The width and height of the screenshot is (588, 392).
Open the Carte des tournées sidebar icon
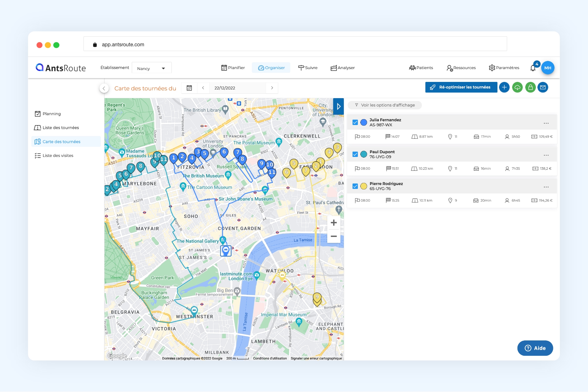pos(38,142)
